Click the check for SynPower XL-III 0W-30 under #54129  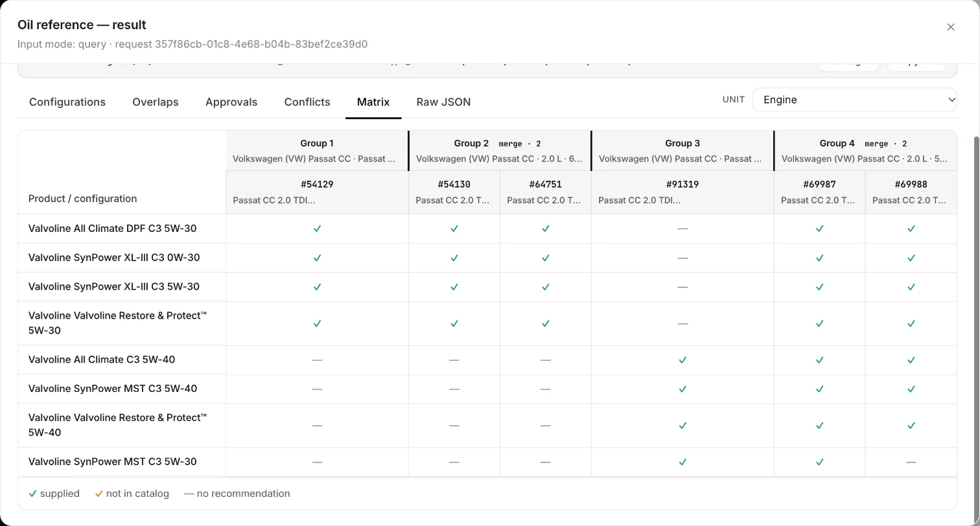click(x=317, y=258)
